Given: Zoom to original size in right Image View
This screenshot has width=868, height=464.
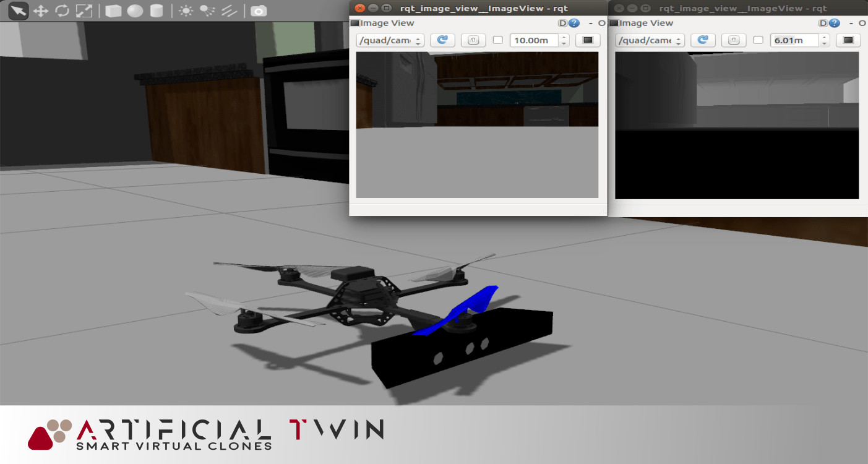Looking at the screenshot, I should [734, 40].
